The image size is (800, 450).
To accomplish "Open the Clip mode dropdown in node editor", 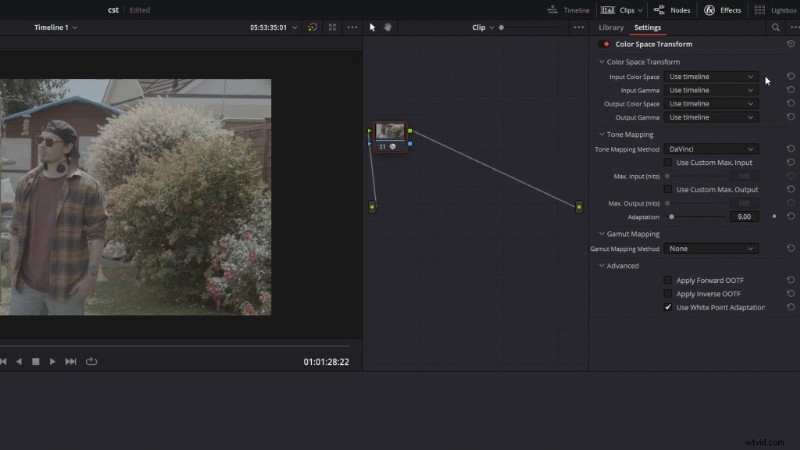I will (483, 28).
